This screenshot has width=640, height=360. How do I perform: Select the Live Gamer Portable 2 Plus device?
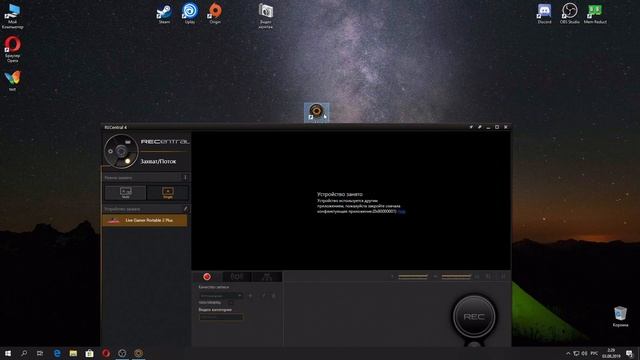click(144, 220)
